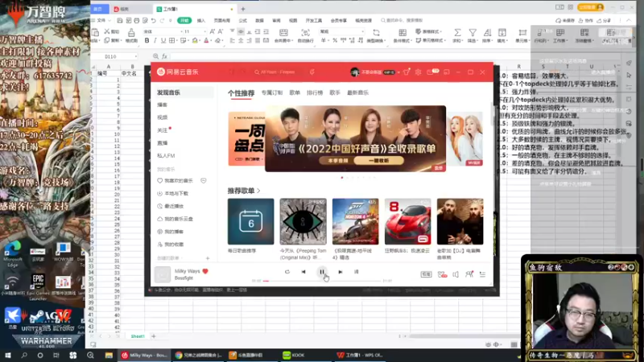This screenshot has width=644, height=362.
Task: Pause the song in NetEase Cloud Music
Action: [x=321, y=272]
